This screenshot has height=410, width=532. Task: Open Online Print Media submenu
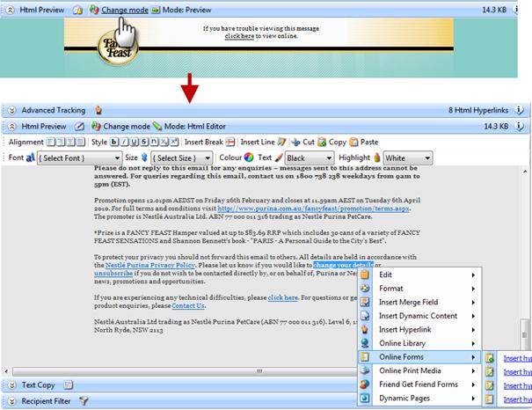(x=419, y=371)
